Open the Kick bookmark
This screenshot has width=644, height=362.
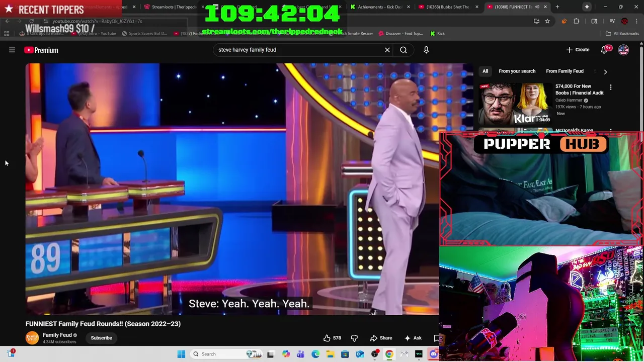(x=437, y=33)
